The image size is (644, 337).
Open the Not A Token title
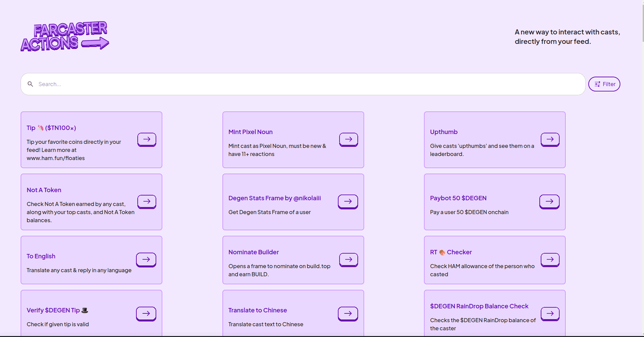pyautogui.click(x=44, y=190)
